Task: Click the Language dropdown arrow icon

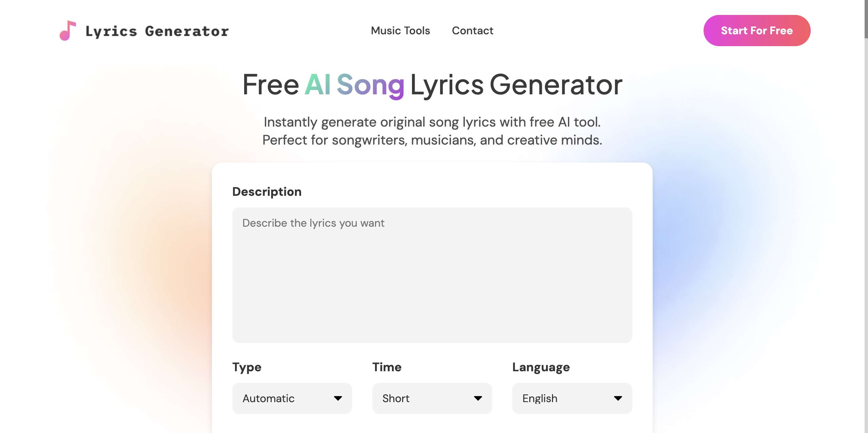Action: click(618, 398)
